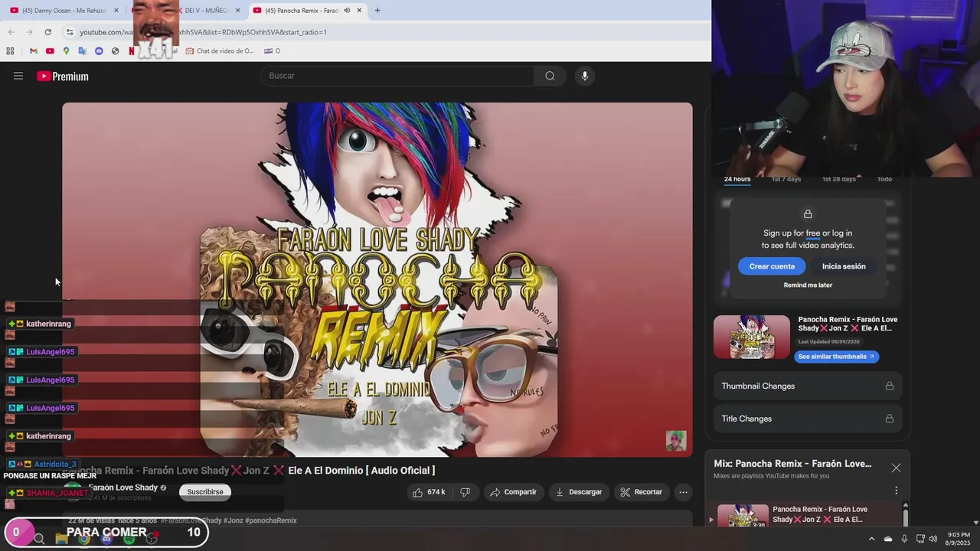Select the 24 hours analytics tab

pyautogui.click(x=737, y=179)
